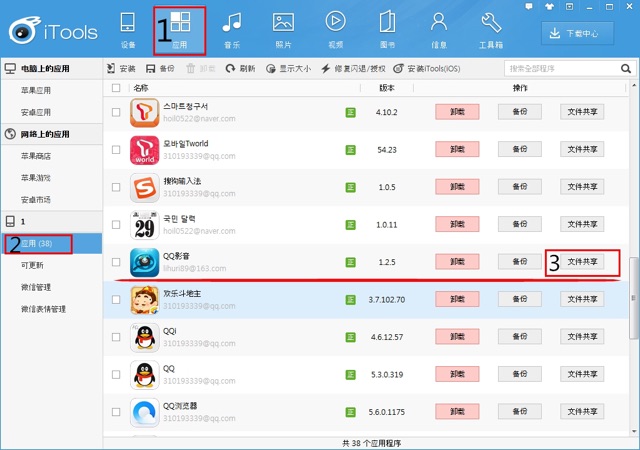The image size is (640, 450).
Task: Click the QQi penguin app icon
Action: point(144,337)
